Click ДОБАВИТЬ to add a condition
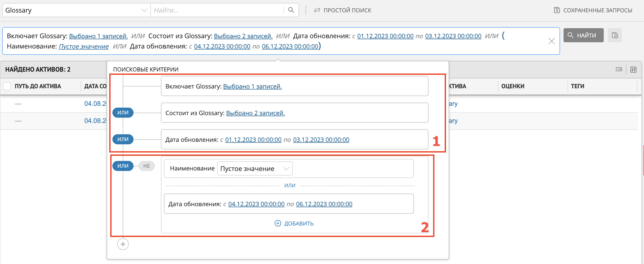Image resolution: width=644 pixels, height=264 pixels. coord(294,224)
